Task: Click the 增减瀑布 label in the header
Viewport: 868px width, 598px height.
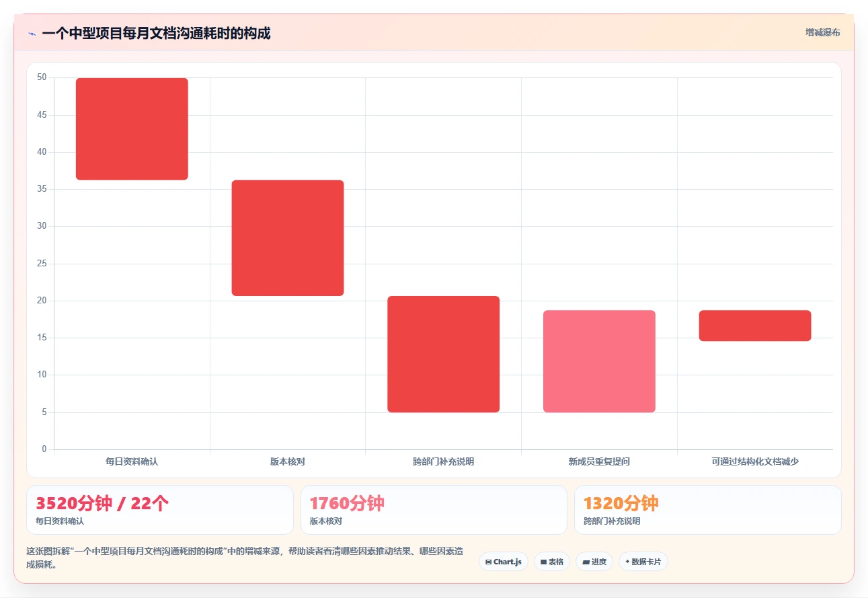Action: (x=823, y=32)
